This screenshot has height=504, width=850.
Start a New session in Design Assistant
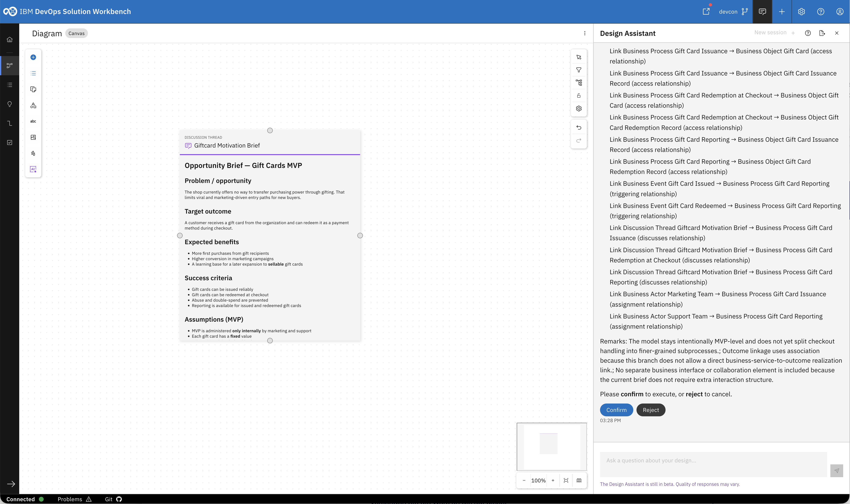(774, 33)
